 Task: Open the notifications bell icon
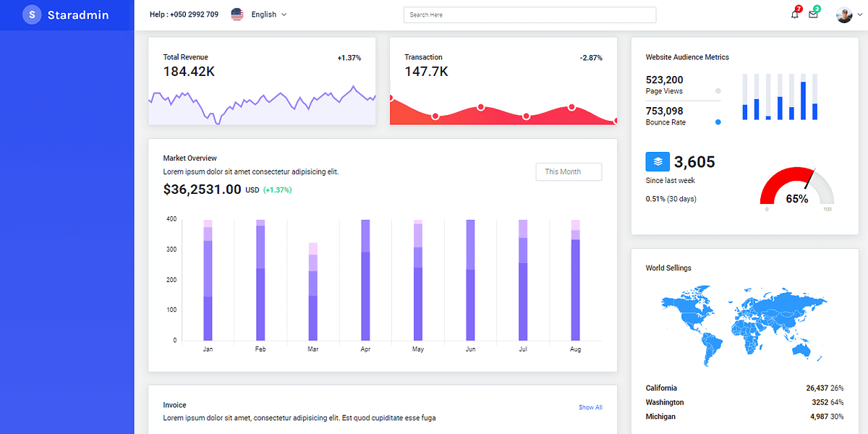click(794, 14)
